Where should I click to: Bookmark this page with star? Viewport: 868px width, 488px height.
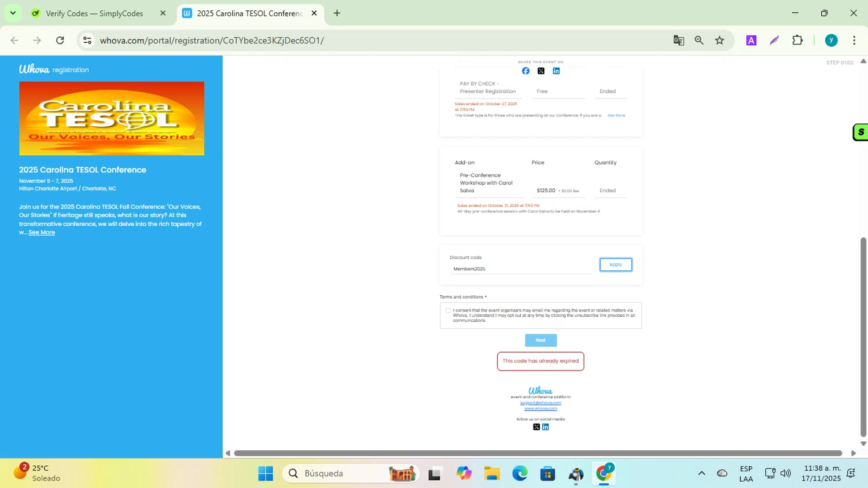(720, 41)
